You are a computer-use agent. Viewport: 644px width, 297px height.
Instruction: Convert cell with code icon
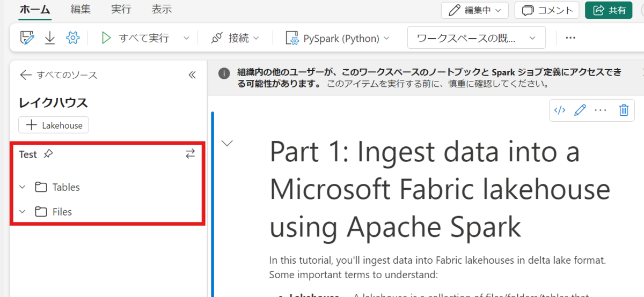click(560, 110)
